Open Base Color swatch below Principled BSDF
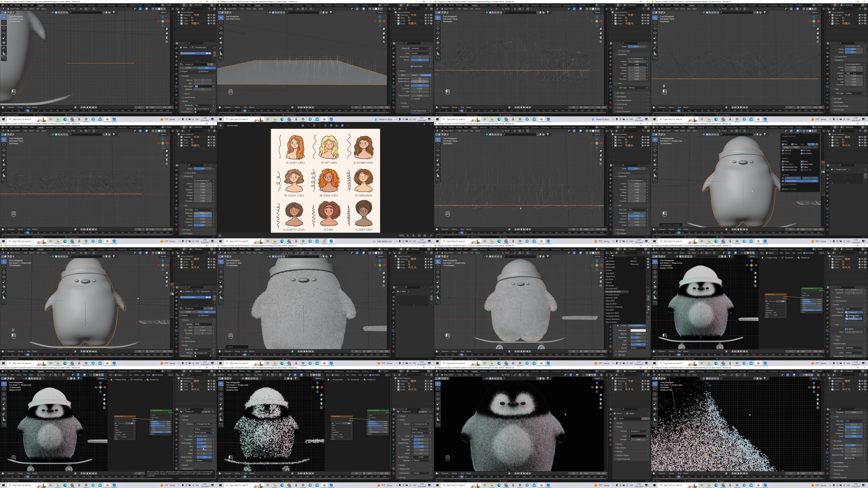868x488 pixels. coord(638,330)
